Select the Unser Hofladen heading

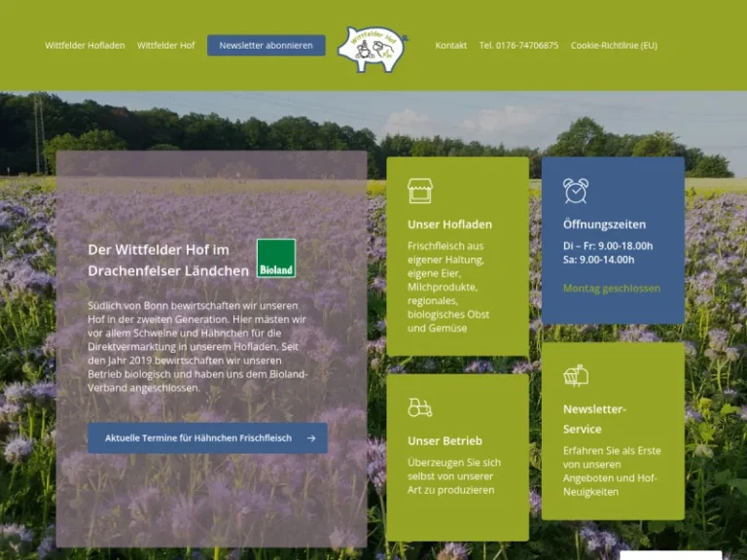pos(449,225)
